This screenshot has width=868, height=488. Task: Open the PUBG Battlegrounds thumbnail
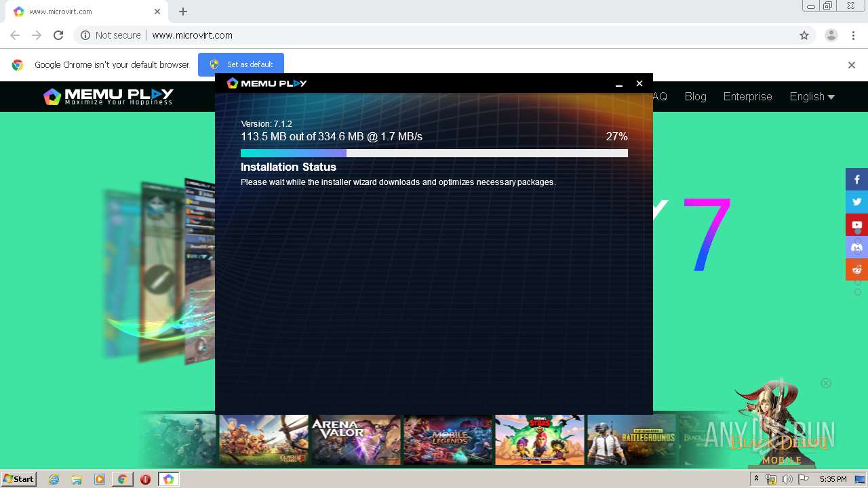(x=632, y=440)
